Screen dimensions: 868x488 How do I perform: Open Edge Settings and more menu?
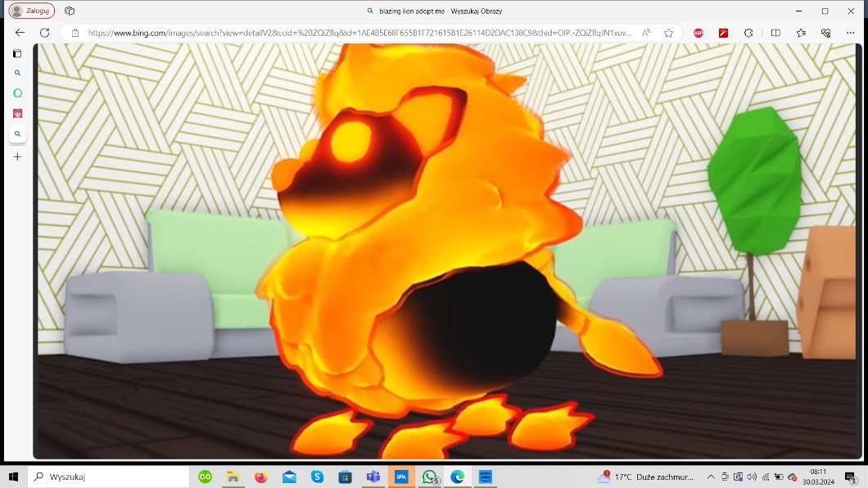click(x=851, y=33)
